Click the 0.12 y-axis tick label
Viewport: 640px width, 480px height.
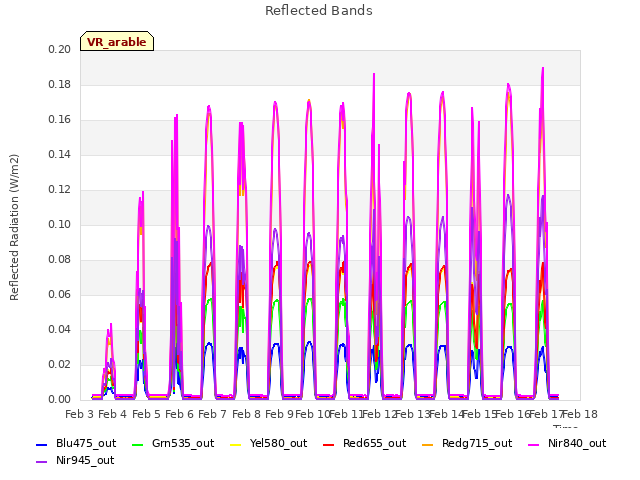pos(59,190)
